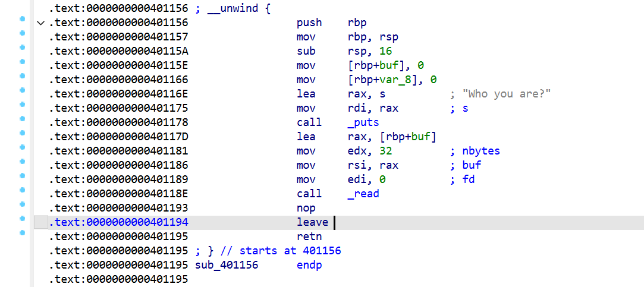Viewport: 644px width, 287px height.
Task: Click the value 32 in mov edx
Action: 386,151
